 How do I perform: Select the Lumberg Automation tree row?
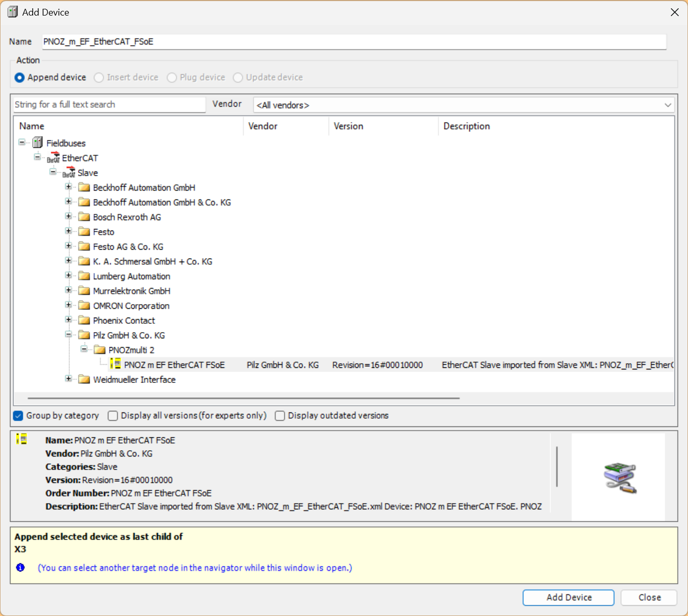pos(132,276)
